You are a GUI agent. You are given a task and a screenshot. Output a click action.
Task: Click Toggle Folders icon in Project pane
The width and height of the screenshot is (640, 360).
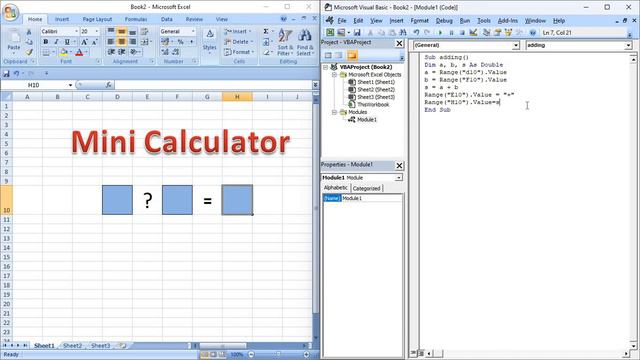(352, 56)
